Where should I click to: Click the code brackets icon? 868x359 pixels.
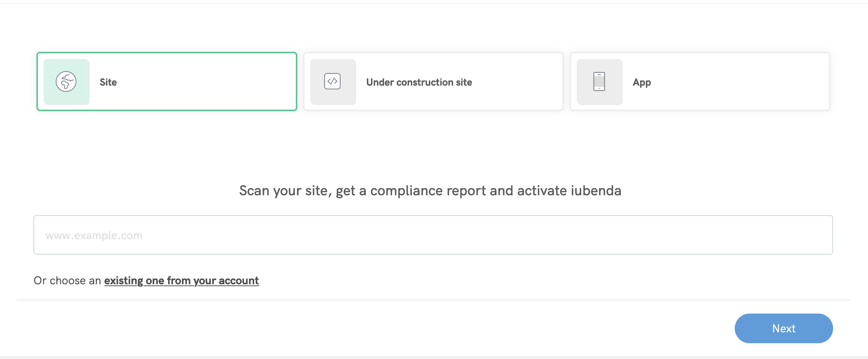pos(332,81)
